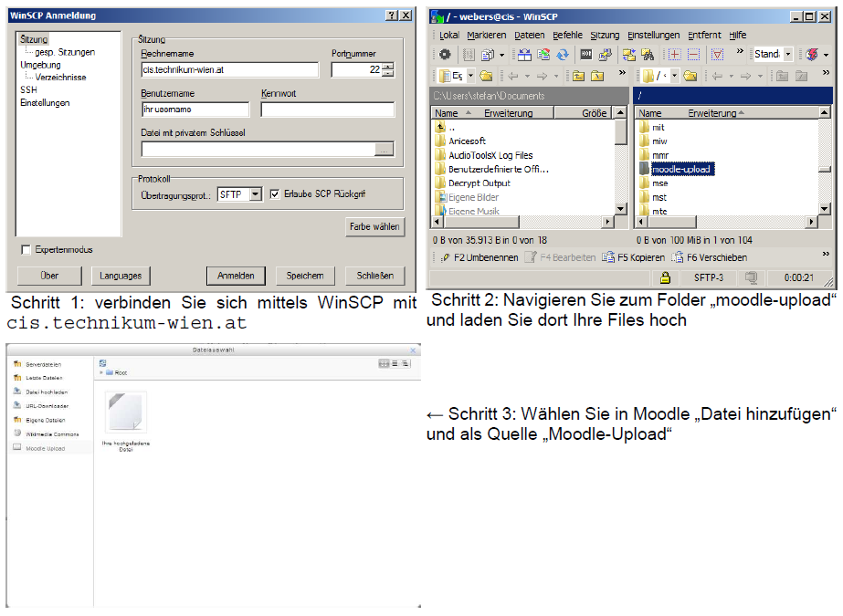Enable the Expertenmodus checkbox
843x616 pixels.
(x=26, y=249)
